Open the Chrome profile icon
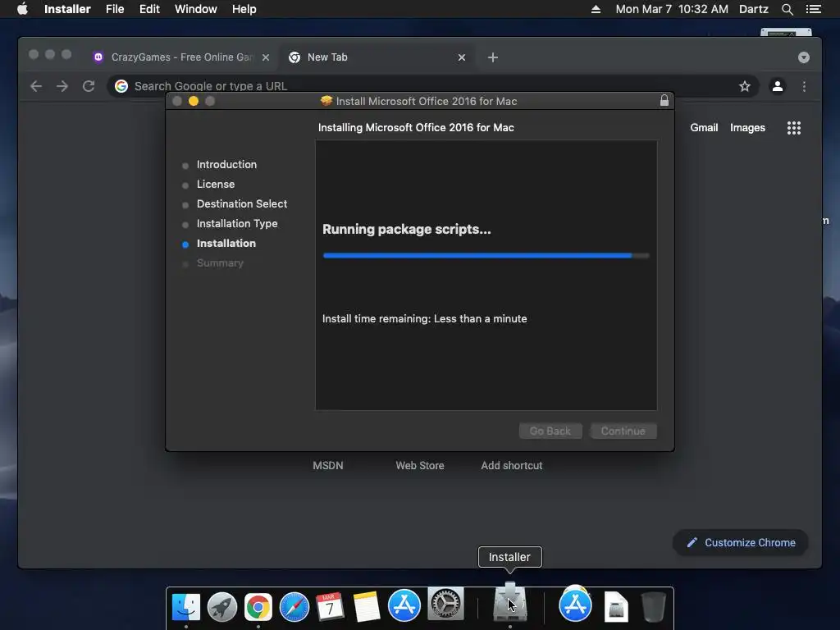Screen dimensions: 840x630 pyautogui.click(x=778, y=86)
